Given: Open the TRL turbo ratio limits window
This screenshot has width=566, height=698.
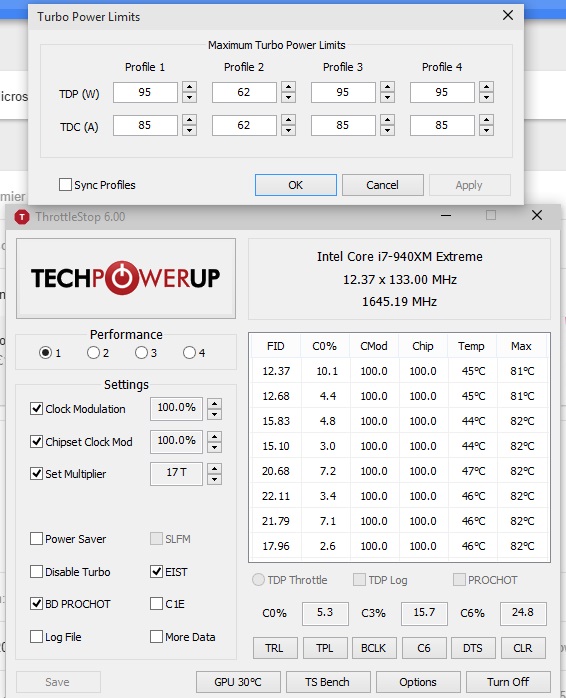Looking at the screenshot, I should click(x=275, y=648).
